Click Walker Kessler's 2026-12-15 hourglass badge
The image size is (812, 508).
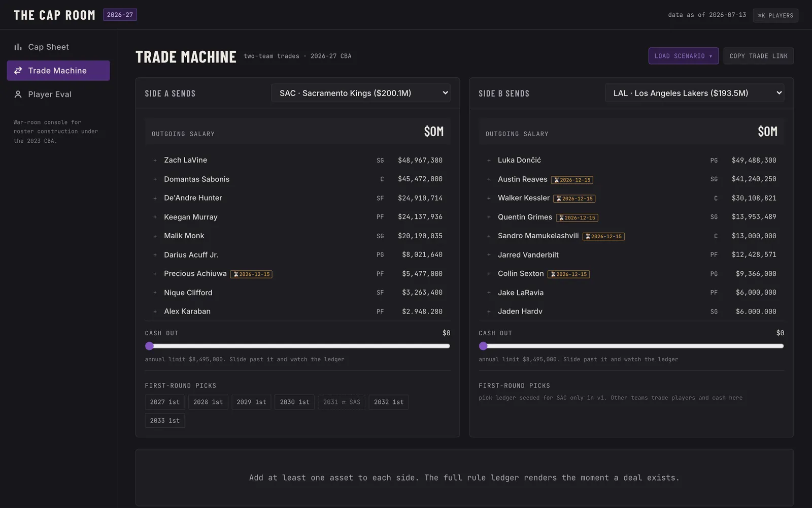[574, 199]
